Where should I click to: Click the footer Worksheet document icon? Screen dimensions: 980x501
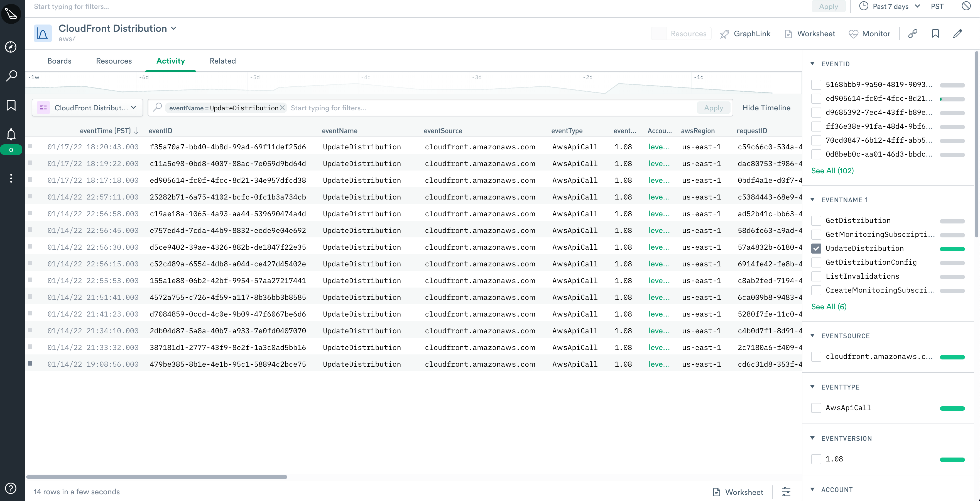pyautogui.click(x=716, y=492)
